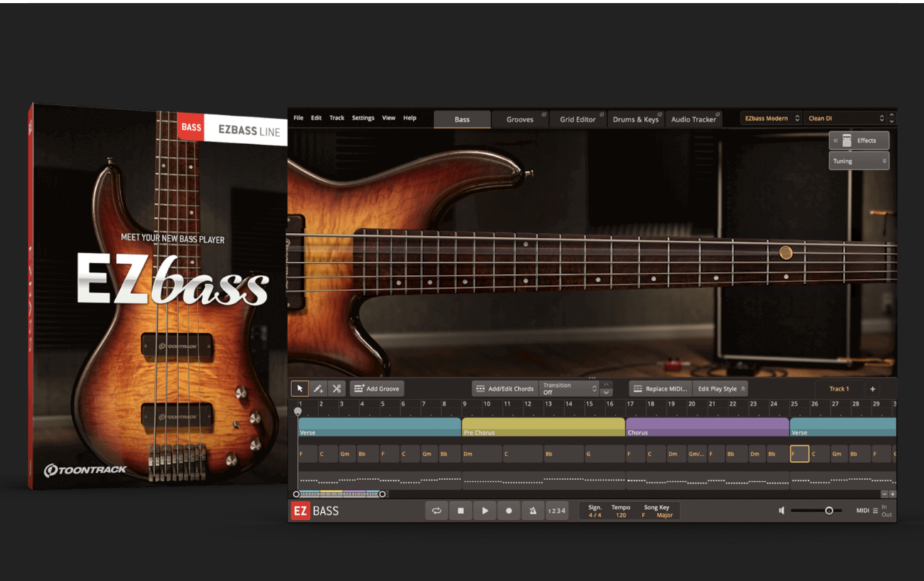Click the bass fretboard string marker
The width and height of the screenshot is (924, 581).
point(785,252)
